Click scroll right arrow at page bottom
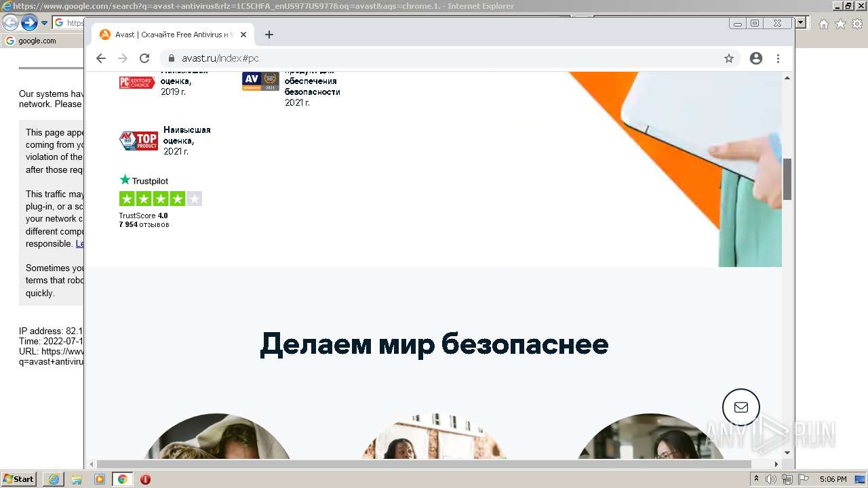This screenshot has width=868, height=488. pyautogui.click(x=777, y=464)
